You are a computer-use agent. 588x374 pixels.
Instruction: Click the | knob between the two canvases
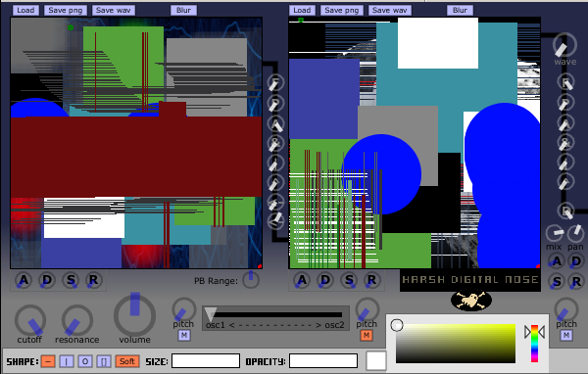(x=275, y=164)
